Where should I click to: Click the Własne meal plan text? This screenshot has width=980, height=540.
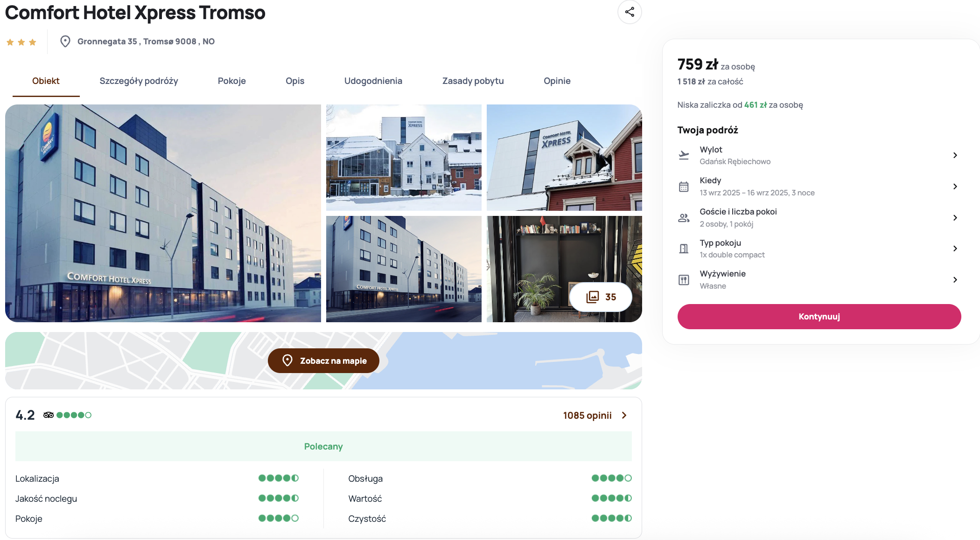click(x=713, y=286)
